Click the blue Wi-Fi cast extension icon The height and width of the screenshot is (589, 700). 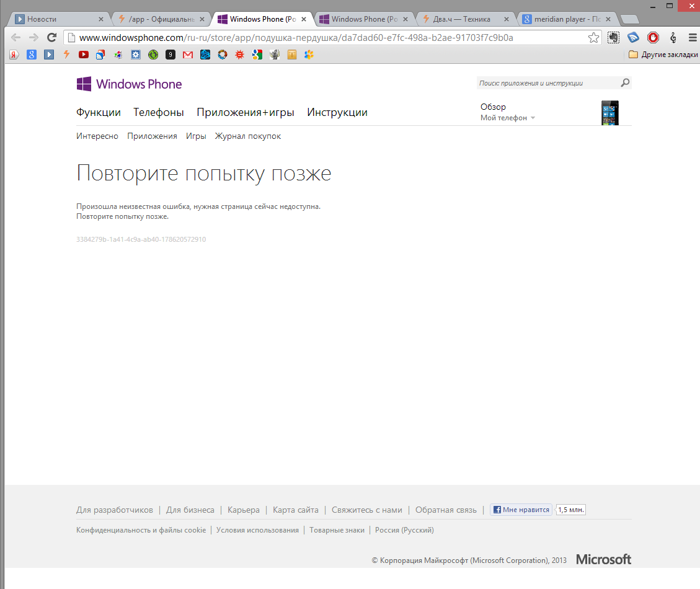click(x=633, y=38)
